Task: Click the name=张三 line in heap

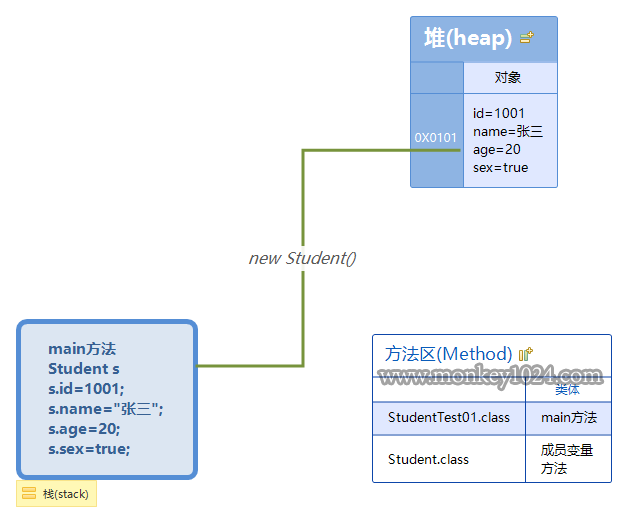Action: coord(508,131)
